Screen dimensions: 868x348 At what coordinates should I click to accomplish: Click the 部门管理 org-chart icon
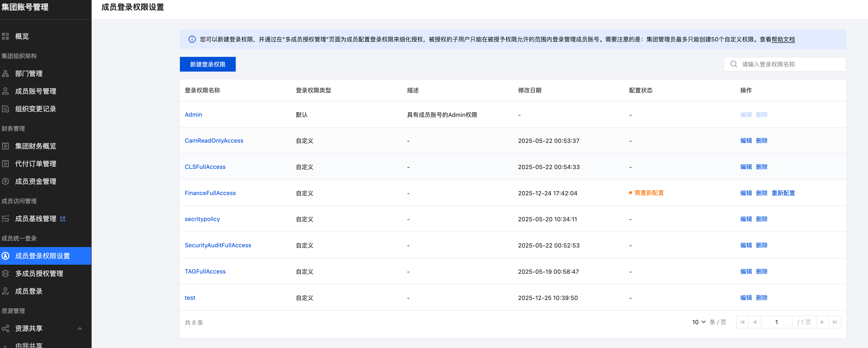(5, 74)
